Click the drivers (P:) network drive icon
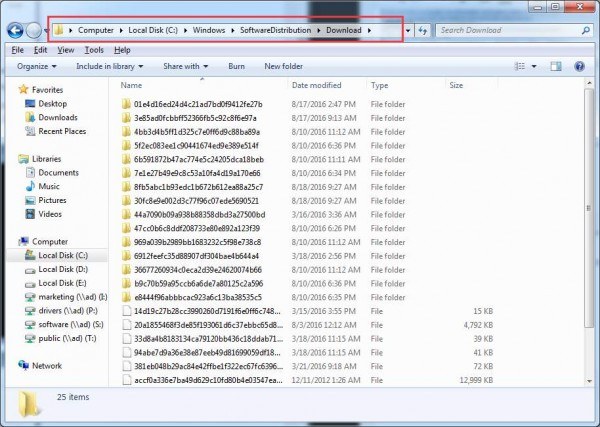Viewport: 600px width, 427px height. [x=30, y=311]
